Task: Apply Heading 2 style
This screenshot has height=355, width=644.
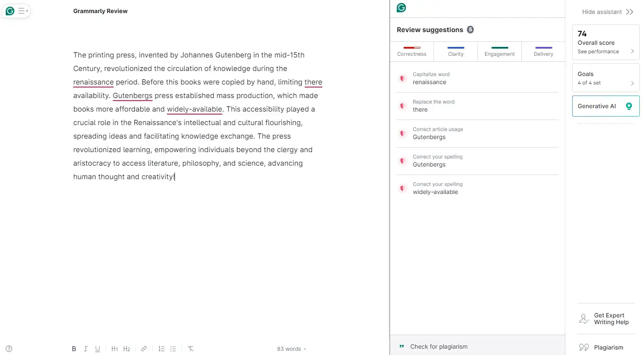Action: coord(126,349)
